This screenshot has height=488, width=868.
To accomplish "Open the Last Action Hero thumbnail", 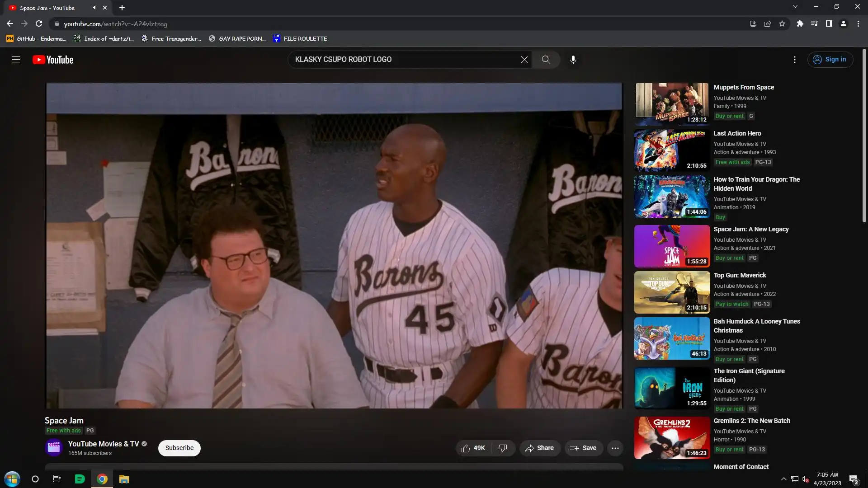I will pyautogui.click(x=671, y=150).
